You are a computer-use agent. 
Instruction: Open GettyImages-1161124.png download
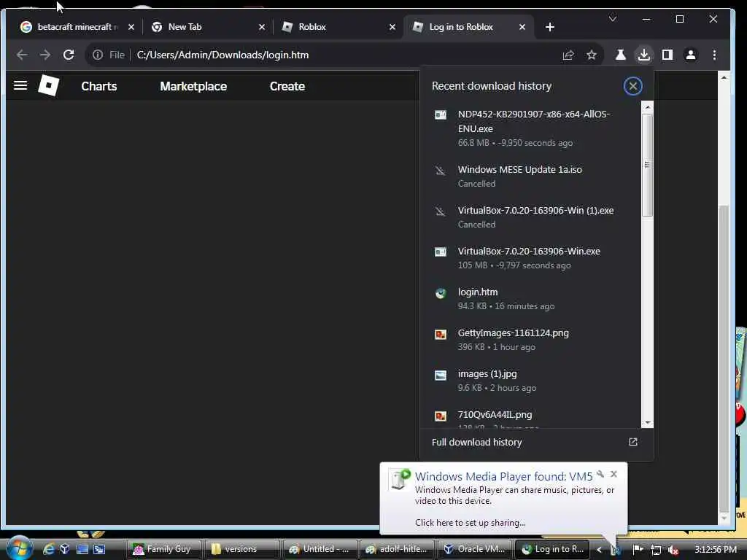[x=530, y=340]
